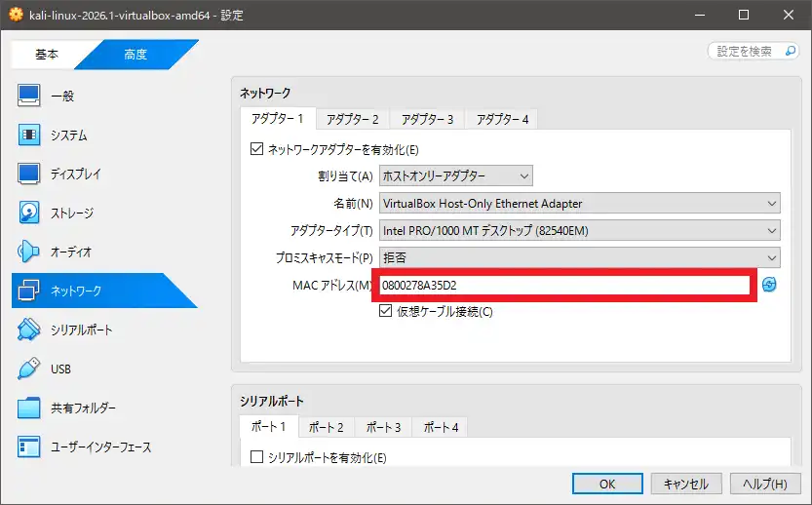Open the オーディオ speaker icon

(28, 252)
